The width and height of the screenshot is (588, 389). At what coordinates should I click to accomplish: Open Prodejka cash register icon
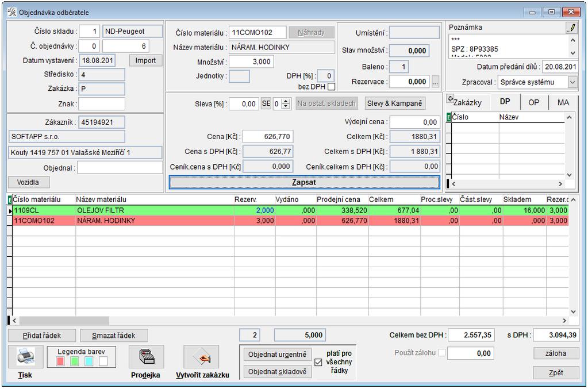[146, 357]
